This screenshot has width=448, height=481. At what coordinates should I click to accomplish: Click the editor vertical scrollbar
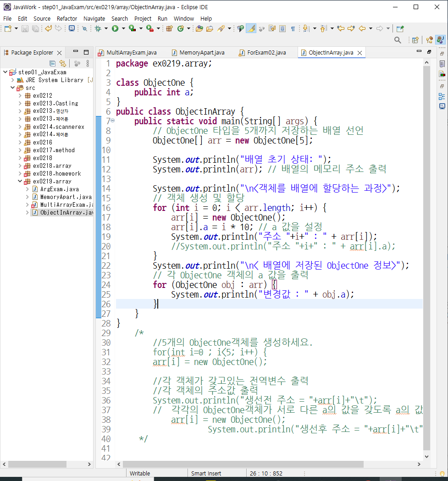click(x=426, y=257)
